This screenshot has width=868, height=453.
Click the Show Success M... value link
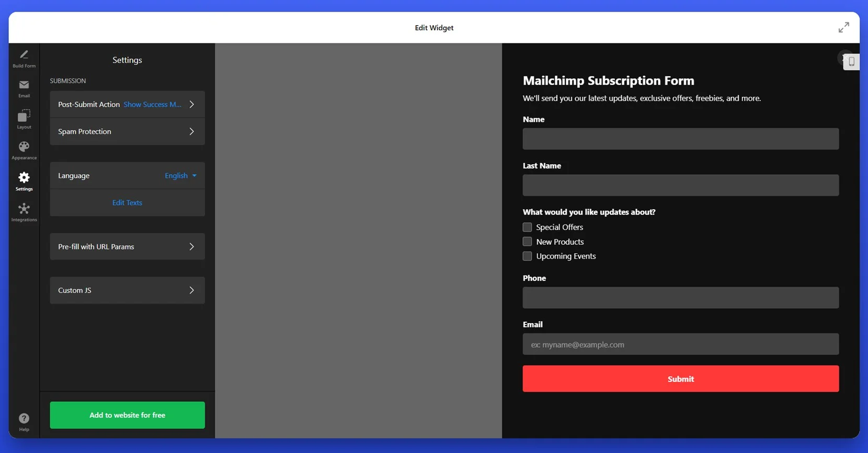click(x=153, y=105)
